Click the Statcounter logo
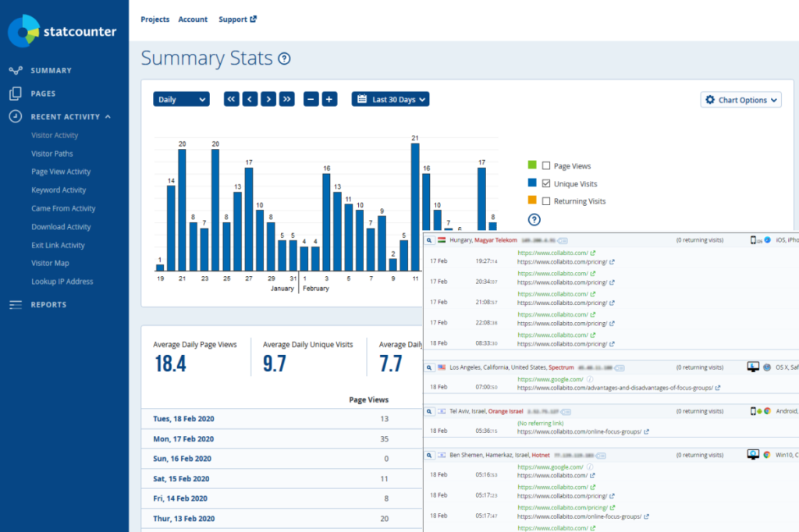The width and height of the screenshot is (799, 532). click(x=62, y=31)
